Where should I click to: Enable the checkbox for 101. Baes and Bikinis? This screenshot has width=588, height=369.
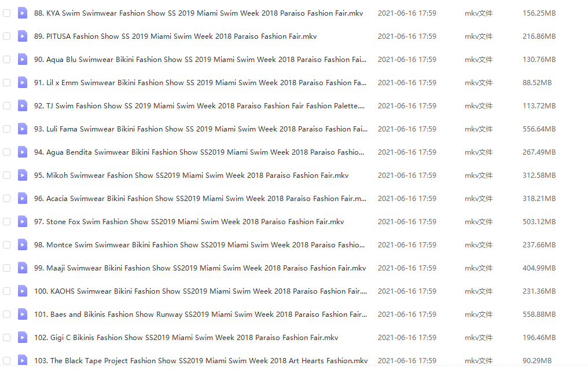point(7,314)
